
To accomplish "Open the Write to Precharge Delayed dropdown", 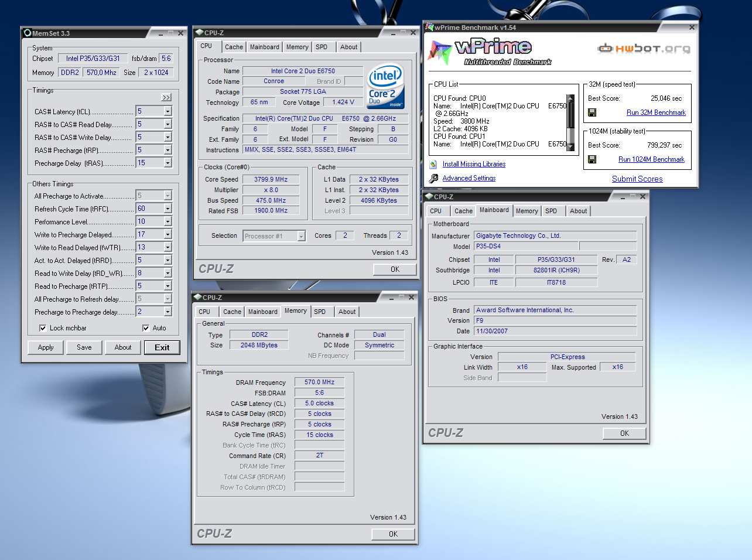I will tap(168, 234).
